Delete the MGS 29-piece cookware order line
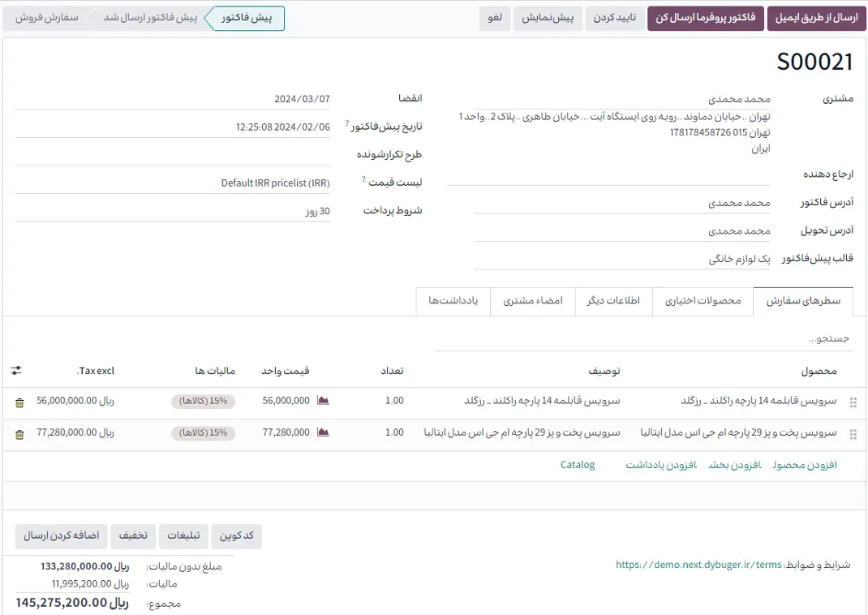 click(x=19, y=434)
